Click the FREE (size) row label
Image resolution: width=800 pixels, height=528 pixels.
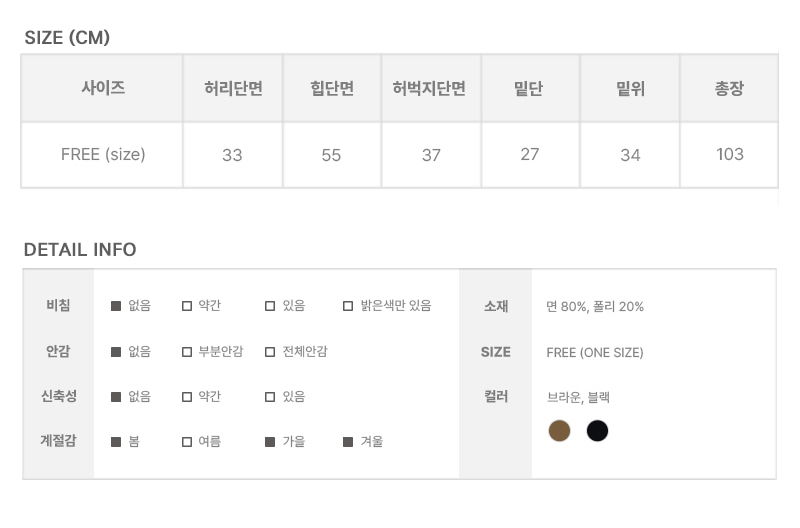click(x=103, y=154)
